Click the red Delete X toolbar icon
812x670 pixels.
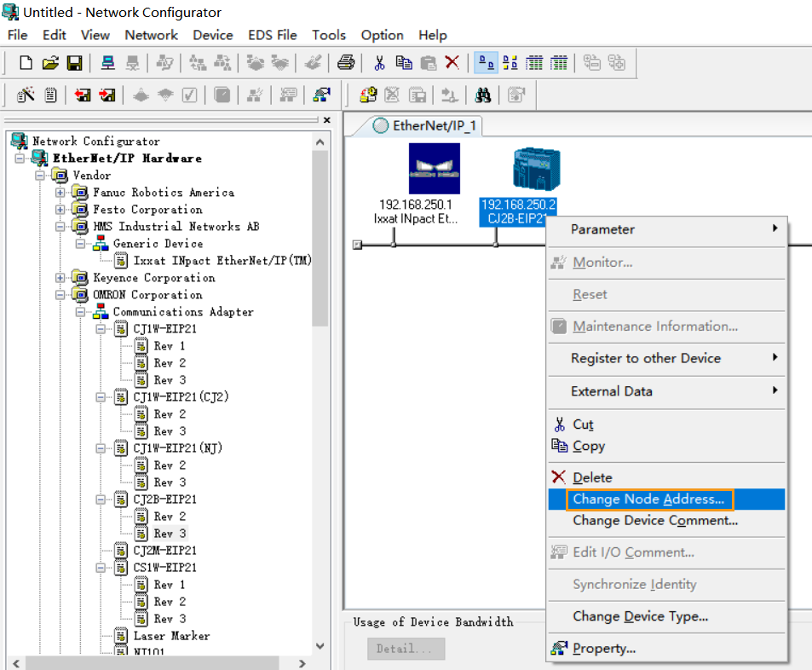(451, 62)
